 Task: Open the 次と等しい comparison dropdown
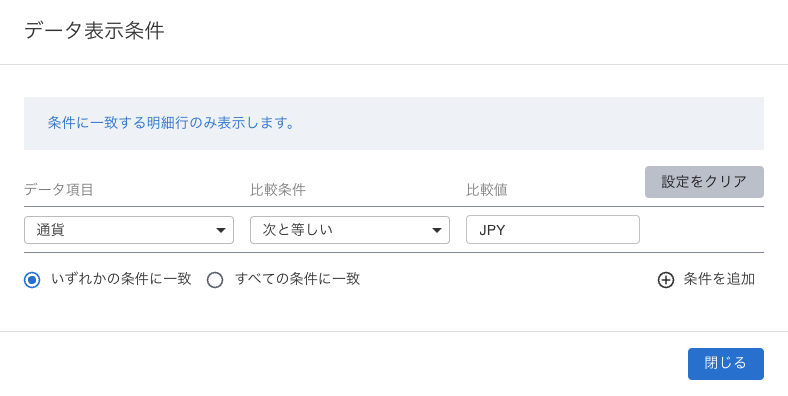(350, 230)
